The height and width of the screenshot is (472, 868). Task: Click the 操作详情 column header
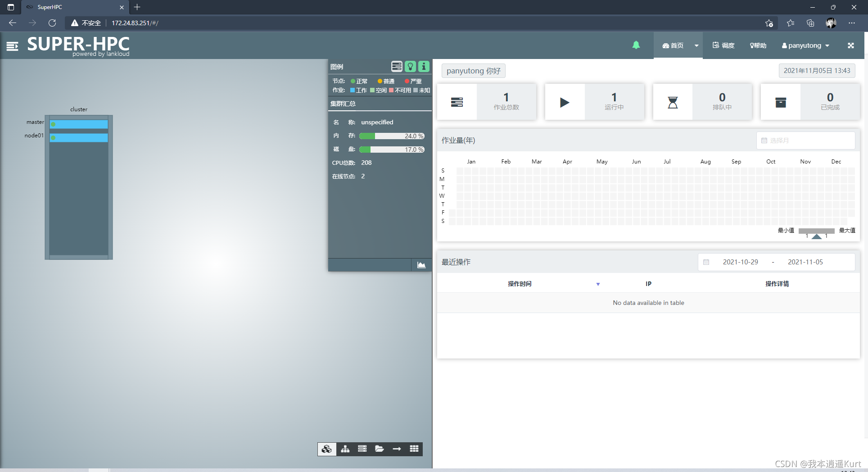777,284
